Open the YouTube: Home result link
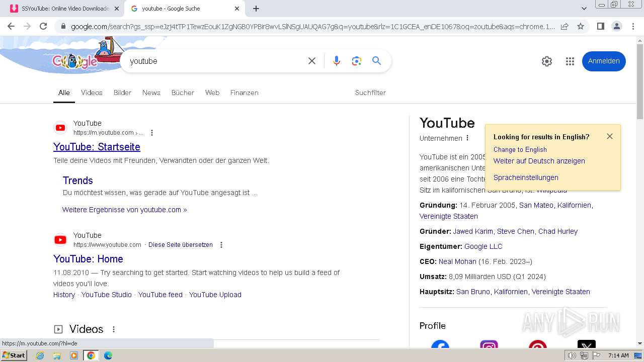 (88, 259)
